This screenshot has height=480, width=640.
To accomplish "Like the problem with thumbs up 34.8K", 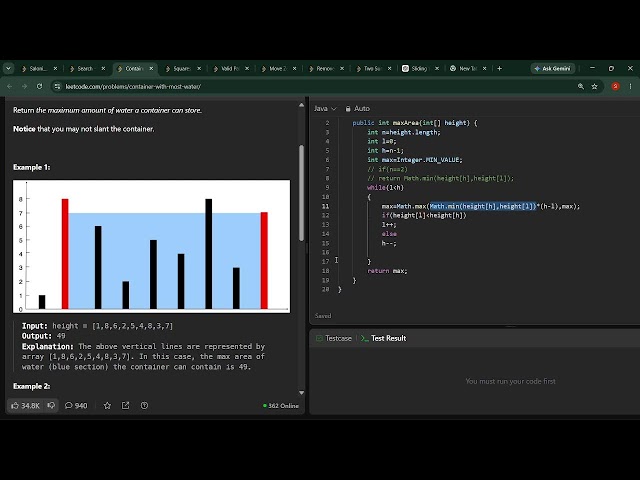I will [x=25, y=406].
